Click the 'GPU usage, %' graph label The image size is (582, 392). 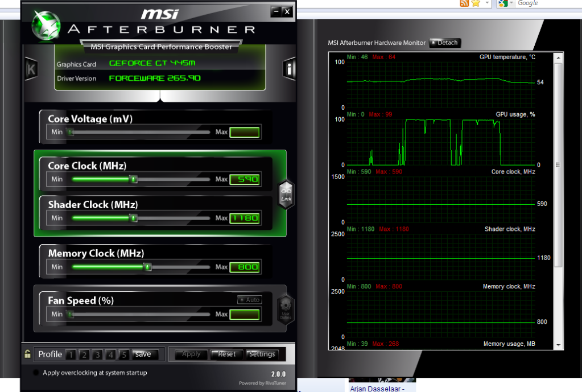pyautogui.click(x=515, y=114)
